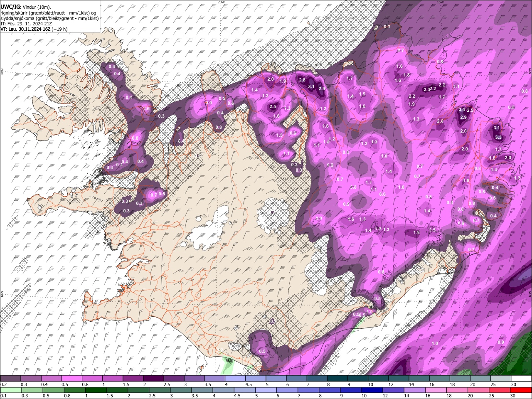Select the darkest green 1 swatch in bottom legend
Image resolution: width=532 pixels, height=399 pixels.
(x=96, y=390)
